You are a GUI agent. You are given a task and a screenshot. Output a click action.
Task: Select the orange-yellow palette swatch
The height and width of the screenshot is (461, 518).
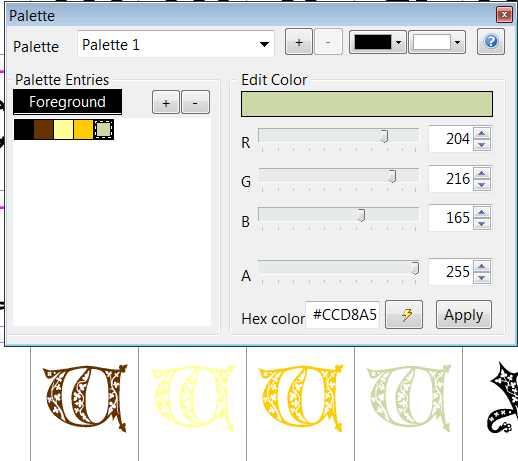[x=83, y=129]
